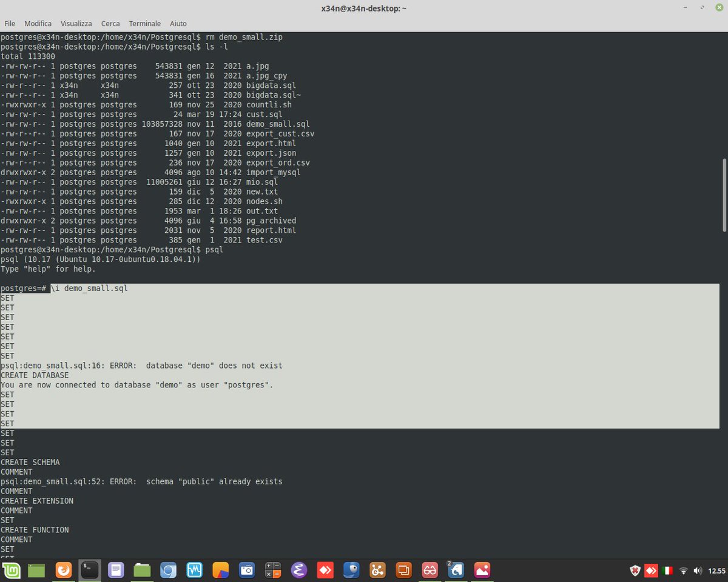Launch the image viewer from taskbar
The height and width of the screenshot is (582, 728).
coord(481,570)
